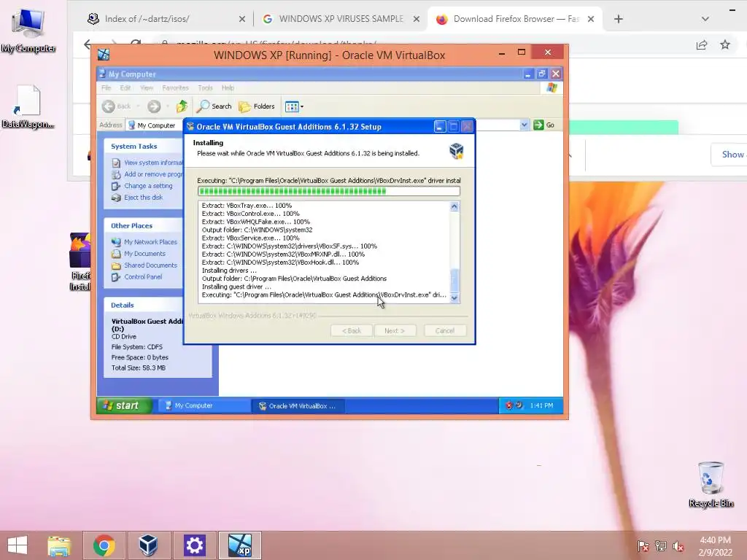Click the XP Back arrow in My Computer
Screen dimensions: 747x560
pos(109,106)
